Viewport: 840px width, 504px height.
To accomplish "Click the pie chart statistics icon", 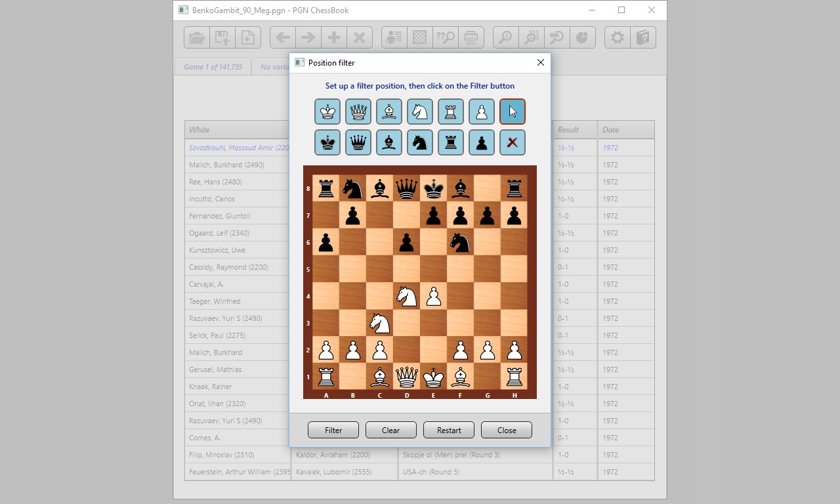I will [583, 37].
